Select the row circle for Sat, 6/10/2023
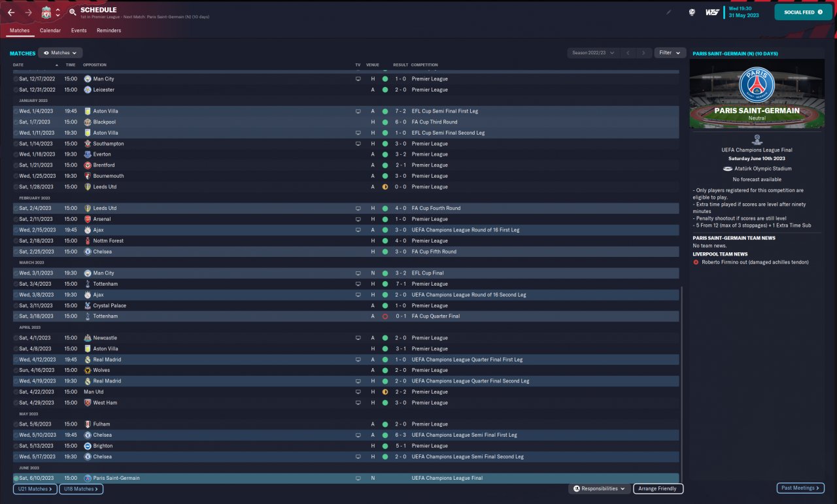Image resolution: width=837 pixels, height=504 pixels. point(16,479)
